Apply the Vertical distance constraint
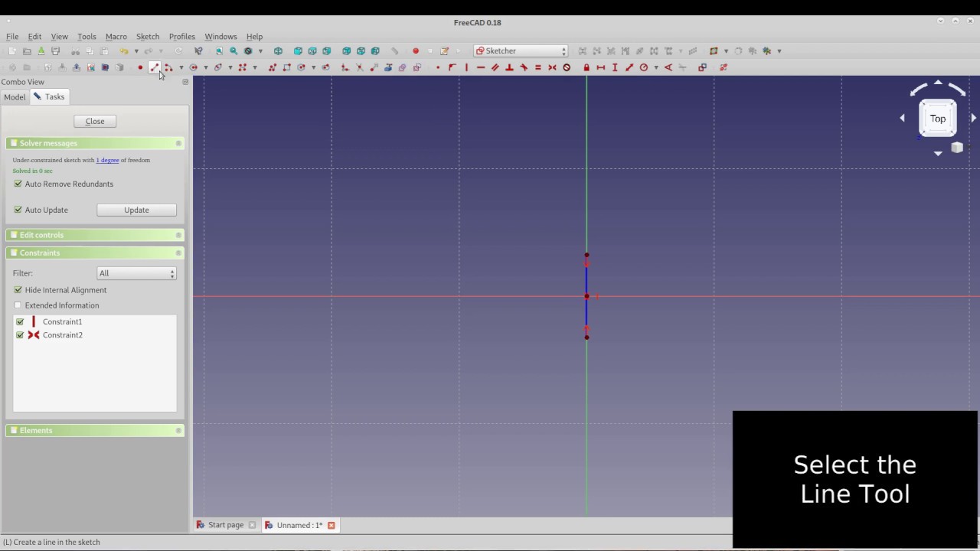980x551 pixels. pos(615,67)
